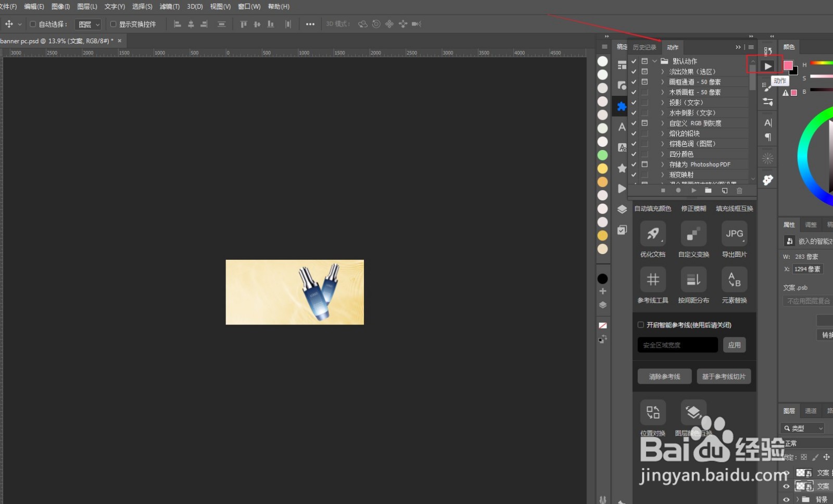Open the Actions panel hamburger menu
This screenshot has width=833, height=504.
tap(751, 47)
